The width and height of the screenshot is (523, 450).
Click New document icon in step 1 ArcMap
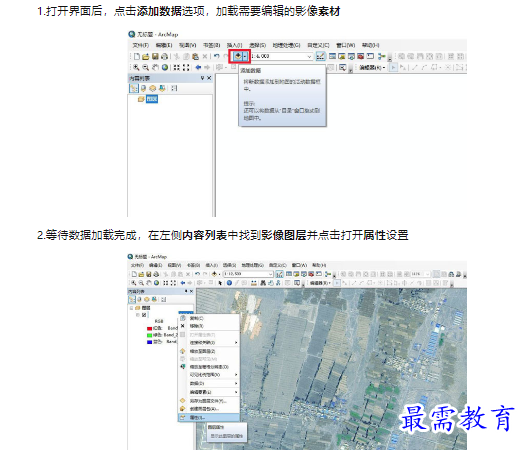[136, 56]
